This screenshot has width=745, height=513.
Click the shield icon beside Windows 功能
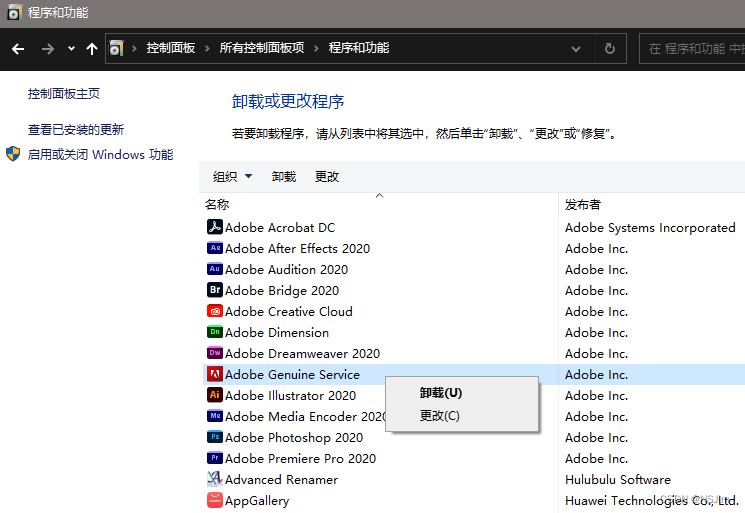coord(13,154)
